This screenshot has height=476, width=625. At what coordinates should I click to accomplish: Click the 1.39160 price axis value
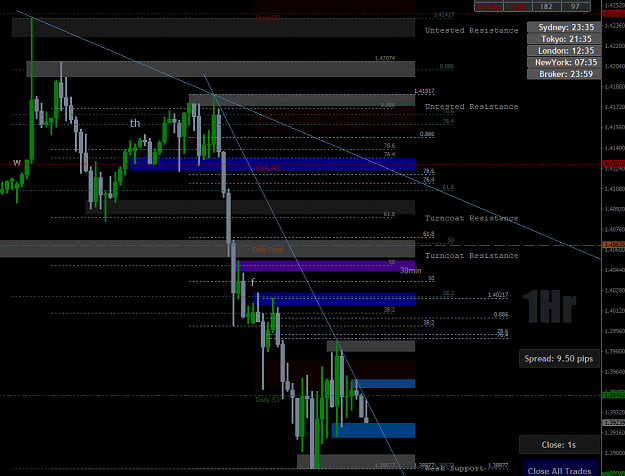point(614,433)
